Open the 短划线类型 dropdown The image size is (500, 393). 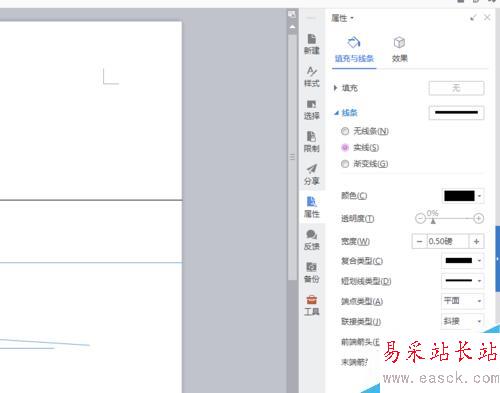[462, 281]
